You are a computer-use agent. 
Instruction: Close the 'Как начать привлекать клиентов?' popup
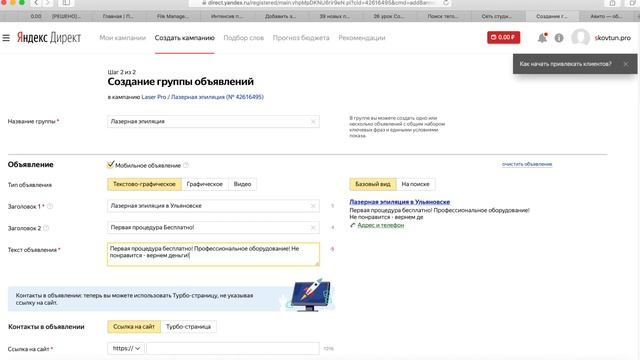626,64
